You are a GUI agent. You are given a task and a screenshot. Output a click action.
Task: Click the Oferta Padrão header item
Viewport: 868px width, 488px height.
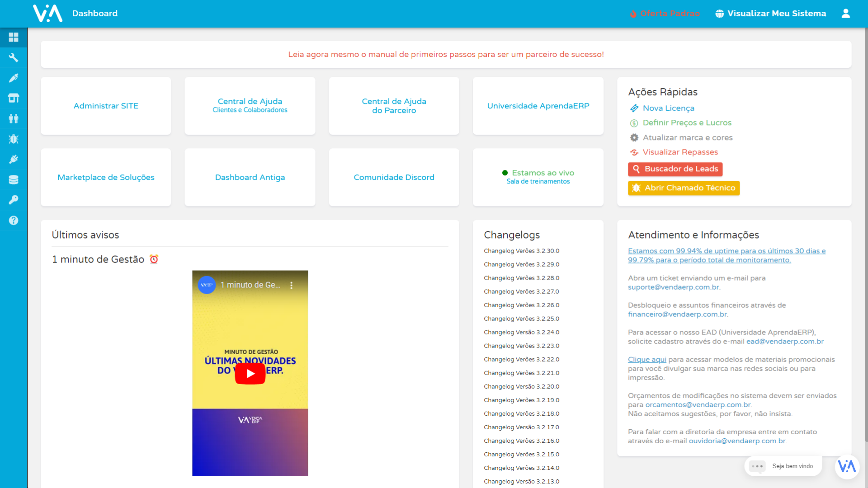click(665, 14)
